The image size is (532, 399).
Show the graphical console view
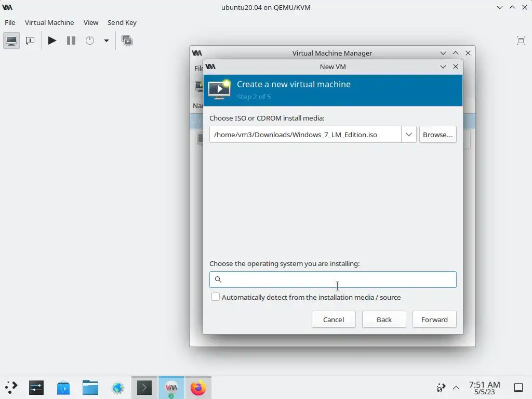tap(11, 41)
